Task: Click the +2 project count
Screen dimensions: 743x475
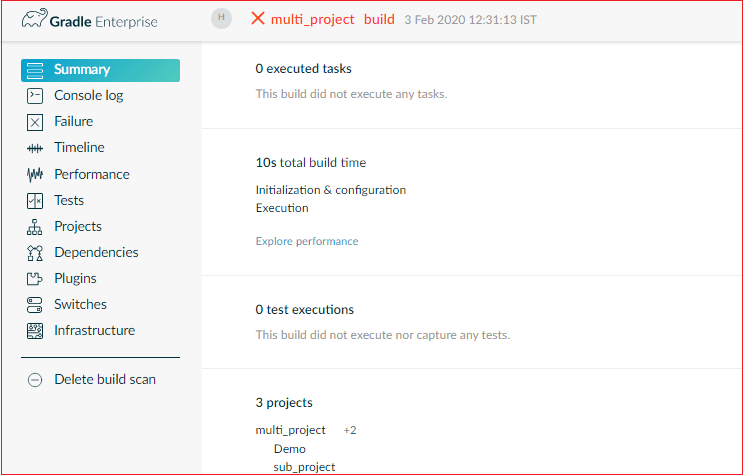Action: point(350,430)
